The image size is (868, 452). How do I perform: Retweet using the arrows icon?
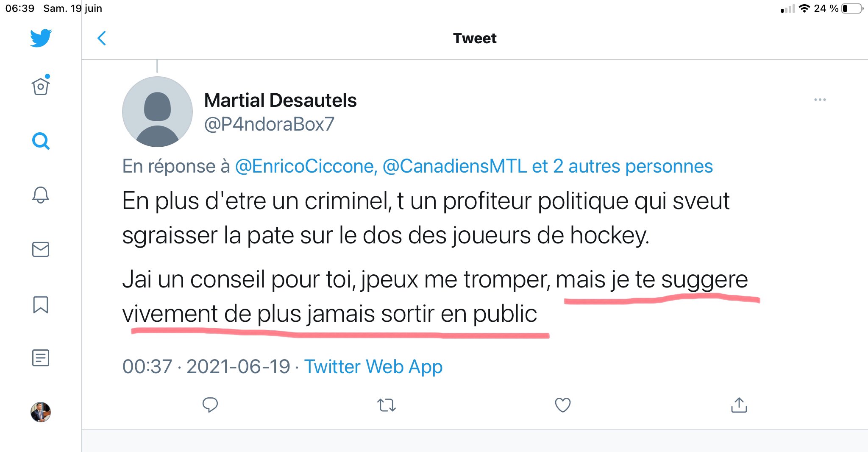click(387, 405)
